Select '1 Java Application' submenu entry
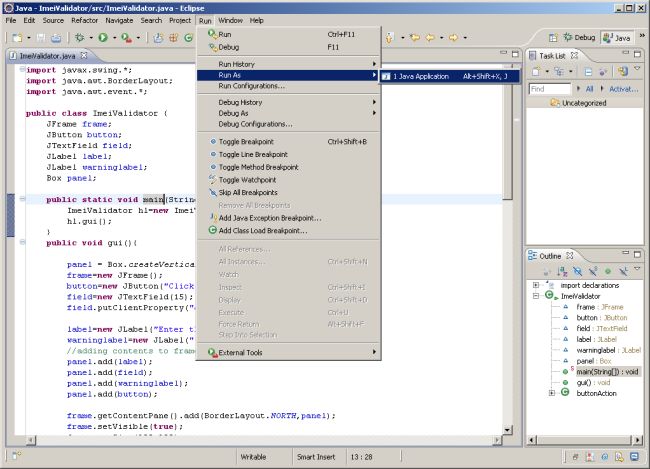This screenshot has height=469, width=650. pos(420,75)
